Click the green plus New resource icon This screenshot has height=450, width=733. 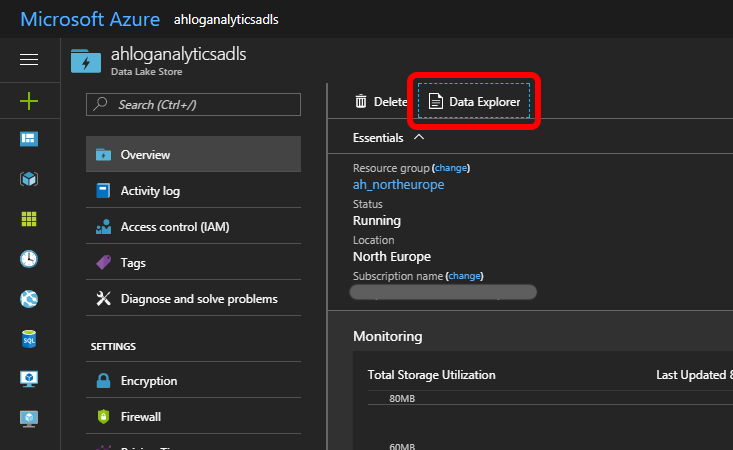29,101
